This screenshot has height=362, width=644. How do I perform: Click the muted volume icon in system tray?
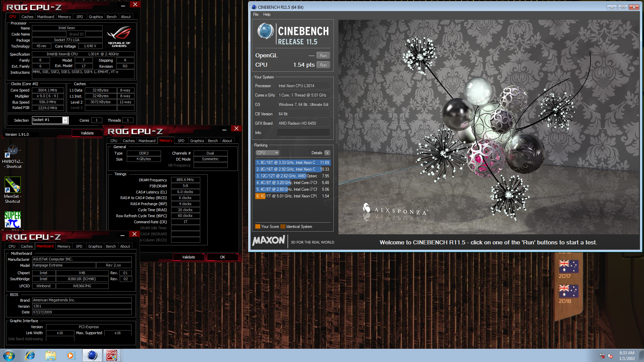pyautogui.click(x=610, y=356)
